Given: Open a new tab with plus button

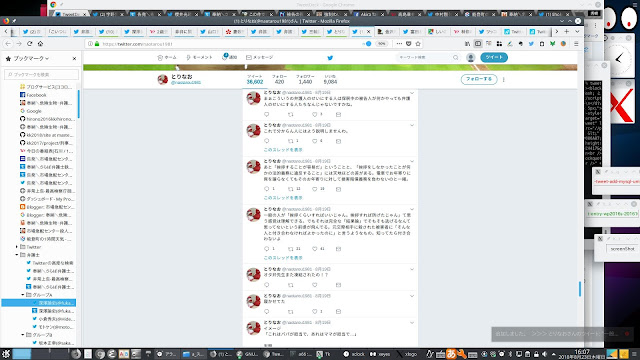Looking at the screenshot, I should (567, 31).
